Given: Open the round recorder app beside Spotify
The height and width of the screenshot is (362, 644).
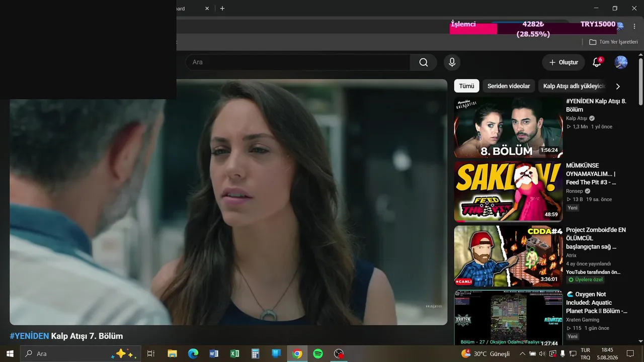Looking at the screenshot, I should pos(339,353).
